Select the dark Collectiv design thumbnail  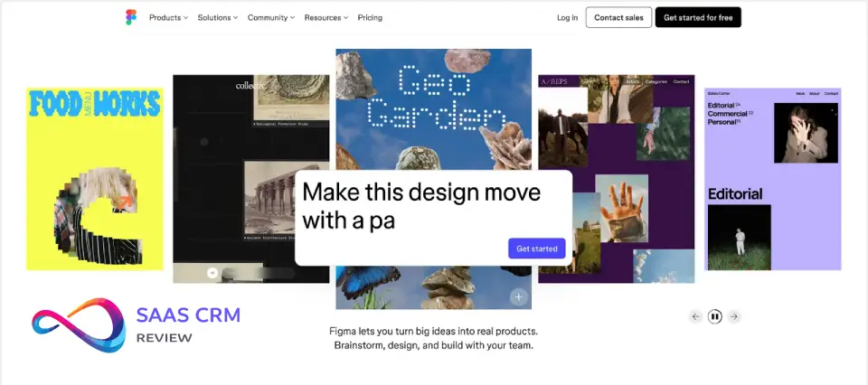250,179
